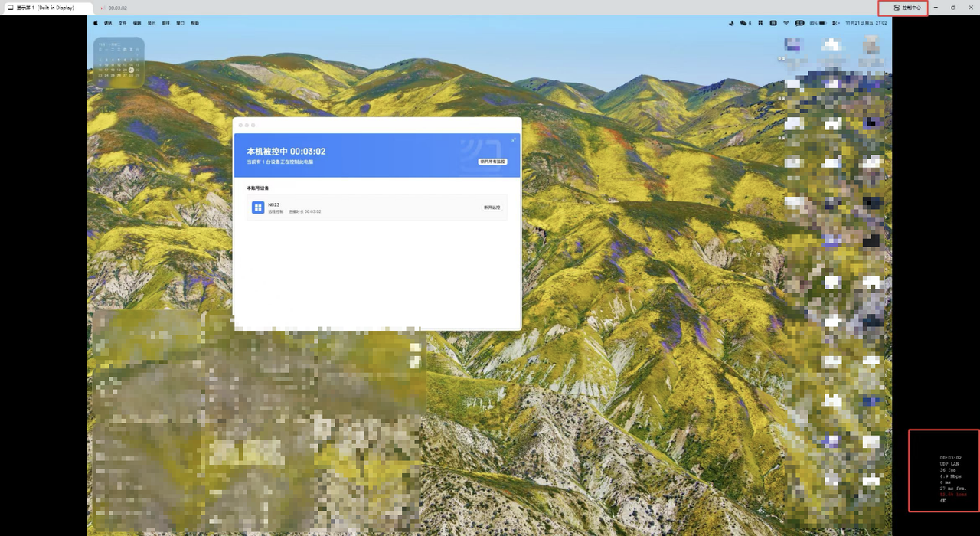This screenshot has width=980, height=536.
Task: Click the WeChat icon in the menu bar
Action: pos(743,23)
